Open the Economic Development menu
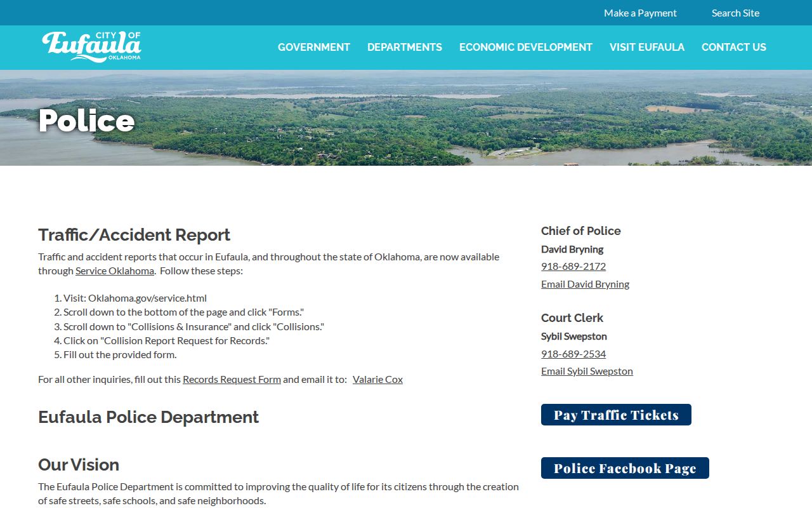This screenshot has width=812, height=508. click(x=526, y=47)
